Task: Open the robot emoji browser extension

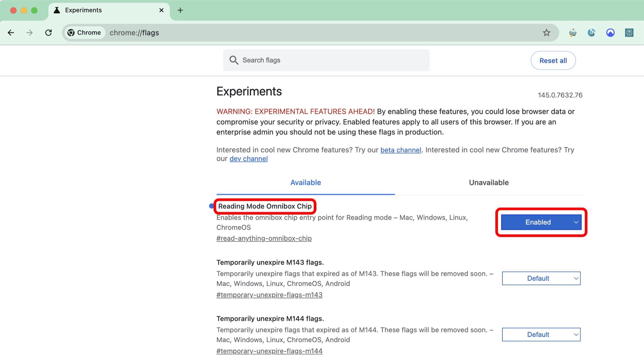Action: coord(573,32)
